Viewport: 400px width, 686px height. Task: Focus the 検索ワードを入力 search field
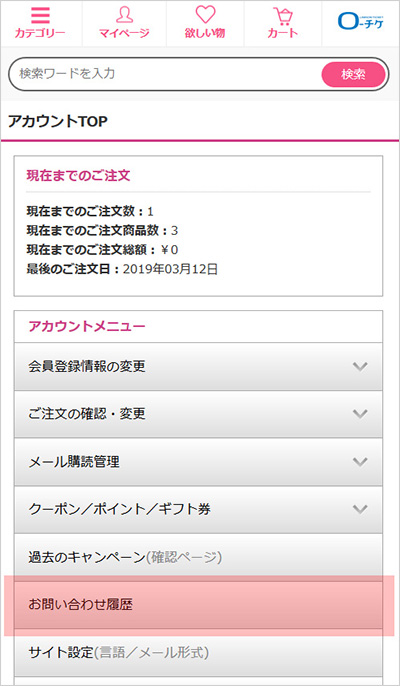click(x=165, y=74)
